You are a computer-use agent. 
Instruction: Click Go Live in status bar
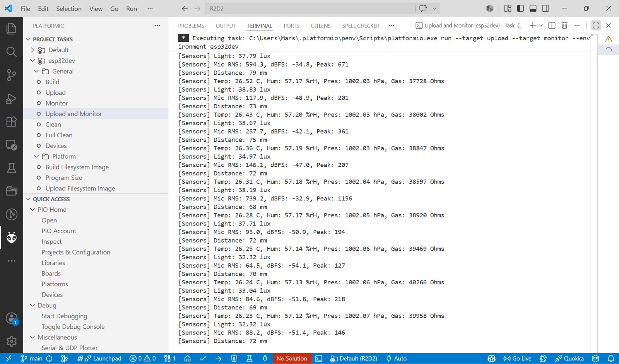(x=517, y=359)
